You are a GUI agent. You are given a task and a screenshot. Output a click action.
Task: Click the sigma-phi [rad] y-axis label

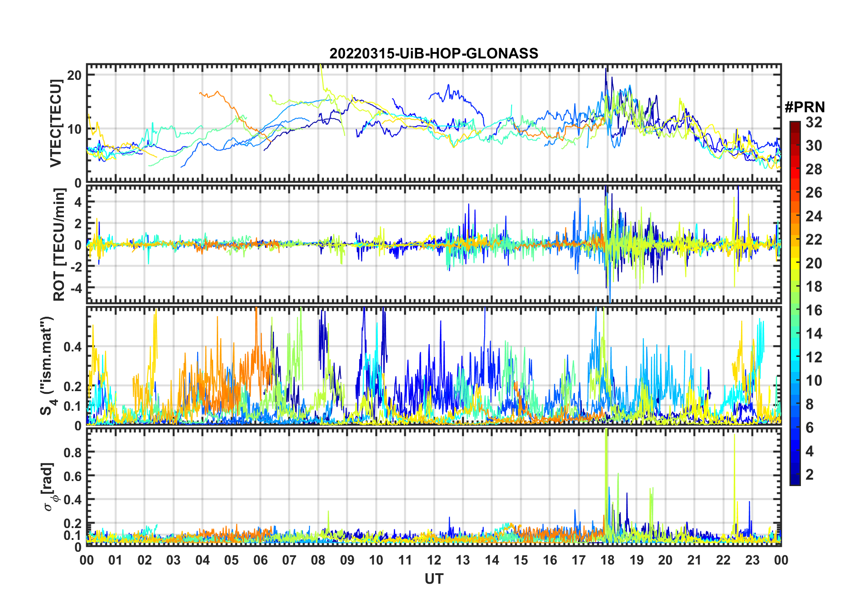48,487
